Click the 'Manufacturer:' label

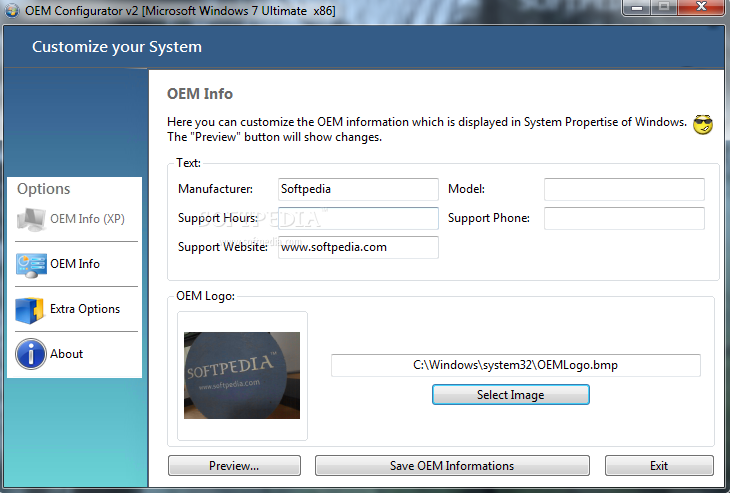[216, 189]
